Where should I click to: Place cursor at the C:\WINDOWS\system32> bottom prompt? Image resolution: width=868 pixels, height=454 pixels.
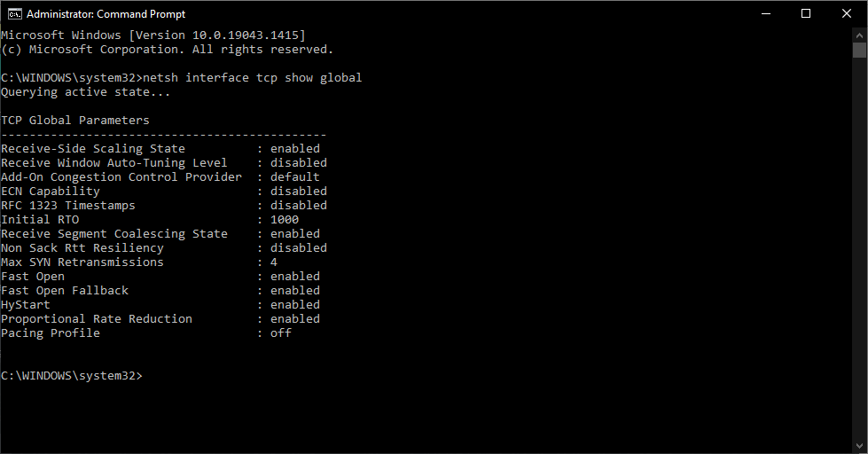click(x=72, y=376)
